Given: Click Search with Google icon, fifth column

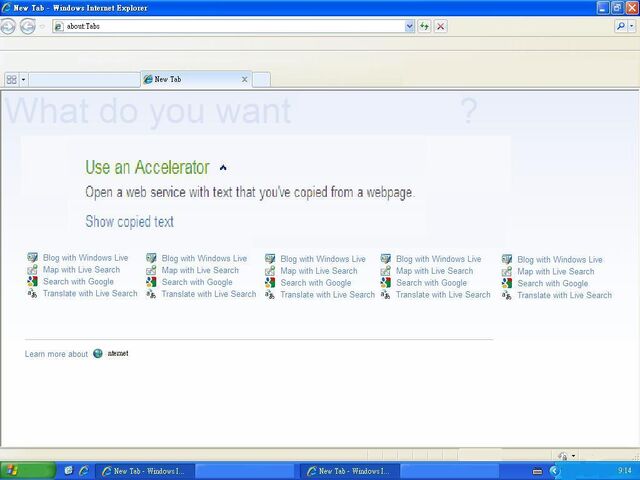Looking at the screenshot, I should [x=507, y=283].
